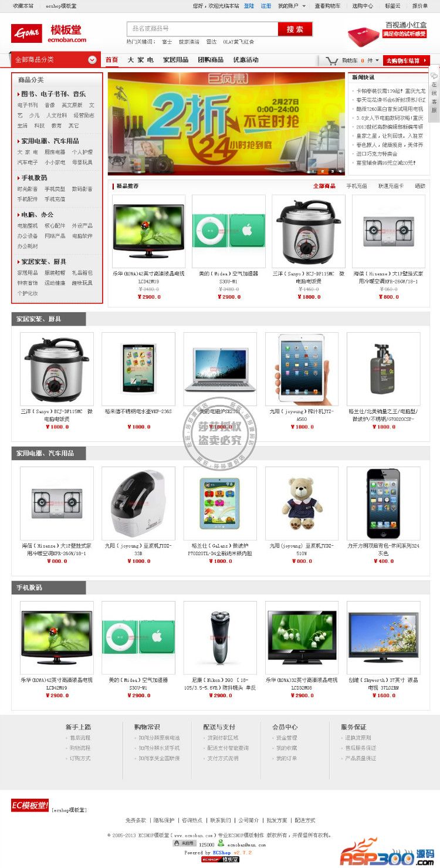This screenshot has width=440, height=868.
Task: Select banner slide number 1
Action: 313,171
